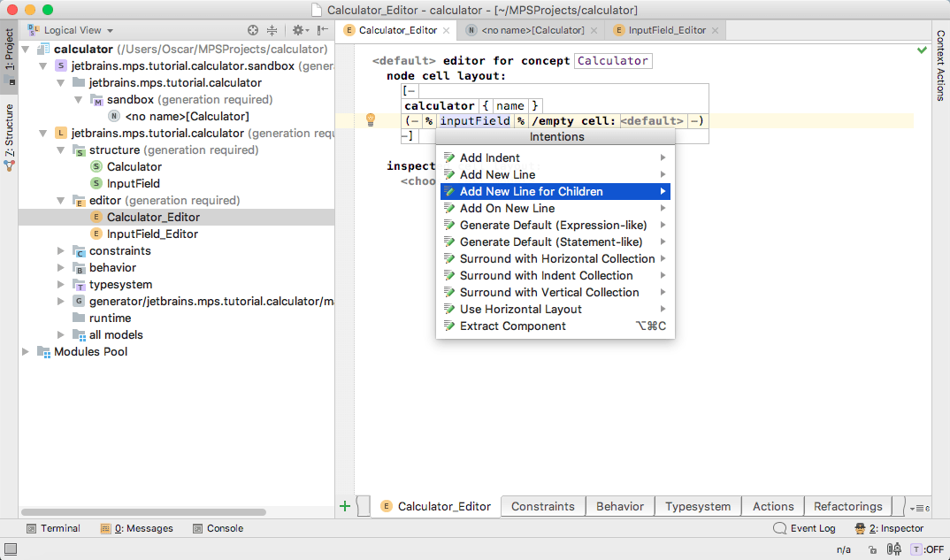Click the intention lightbulb in the editor gutter
The image size is (950, 560).
372,120
